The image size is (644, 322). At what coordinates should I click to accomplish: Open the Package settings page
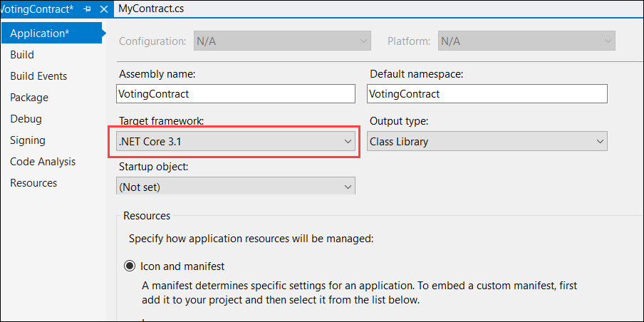pos(29,98)
